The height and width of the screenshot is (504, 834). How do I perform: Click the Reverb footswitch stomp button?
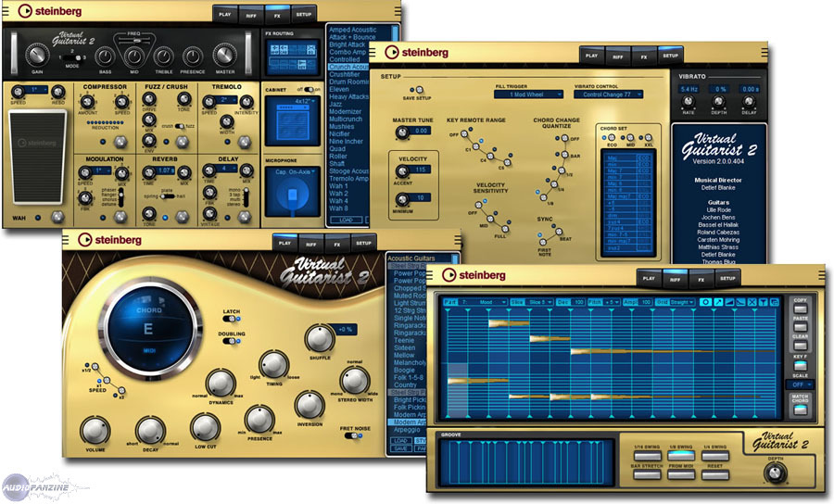183,217
